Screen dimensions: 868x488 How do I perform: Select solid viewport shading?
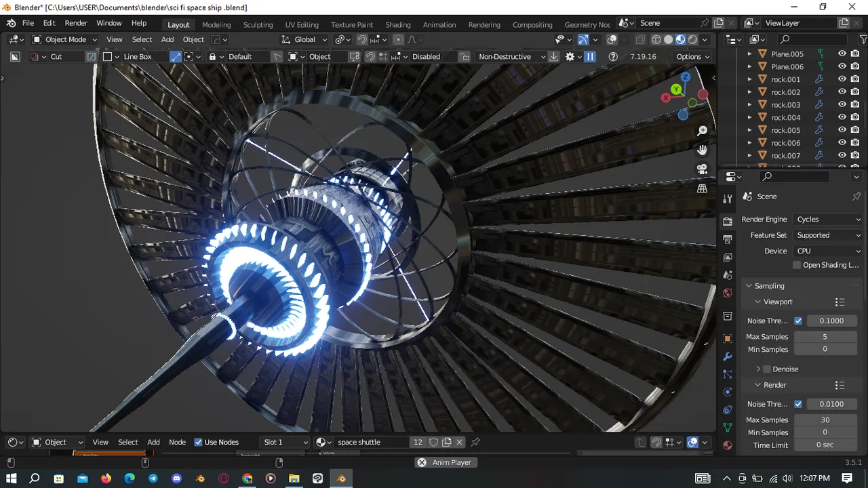668,39
